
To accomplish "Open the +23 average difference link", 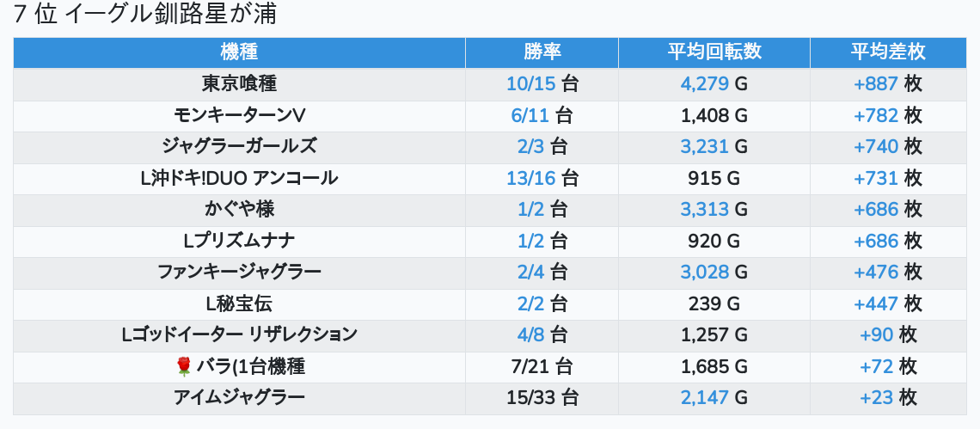I will (876, 398).
